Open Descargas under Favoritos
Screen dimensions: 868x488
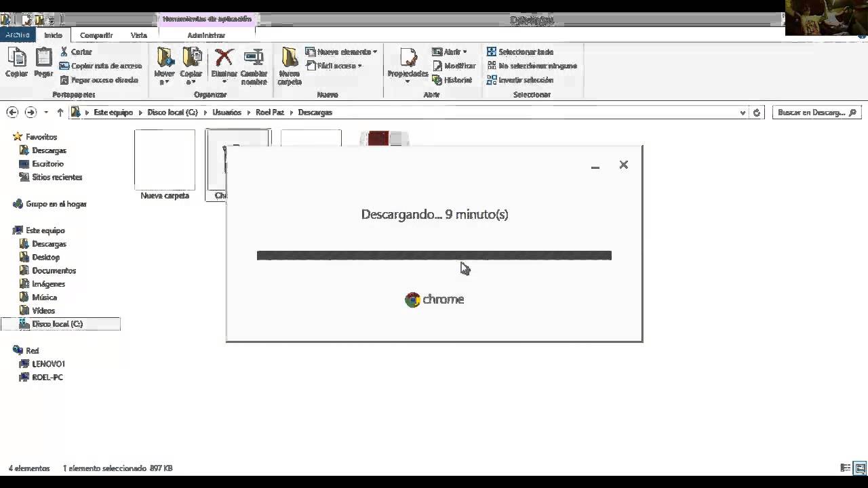49,150
